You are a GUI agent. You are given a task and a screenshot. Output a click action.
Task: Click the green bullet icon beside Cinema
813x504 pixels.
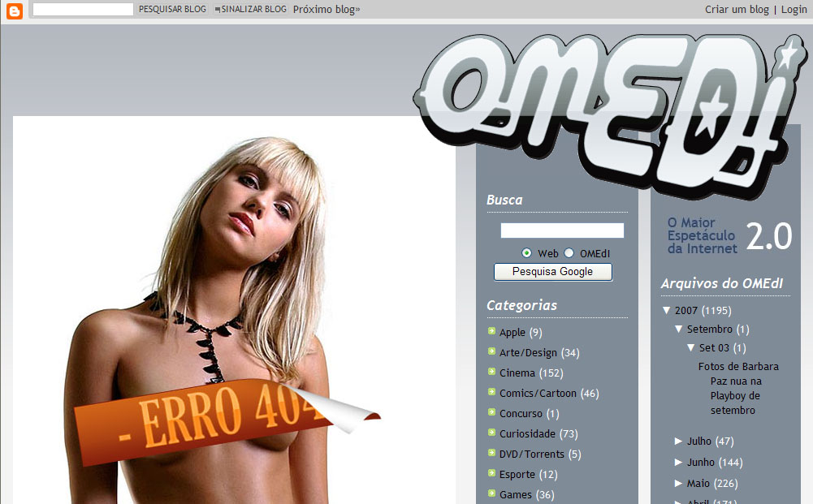(491, 372)
